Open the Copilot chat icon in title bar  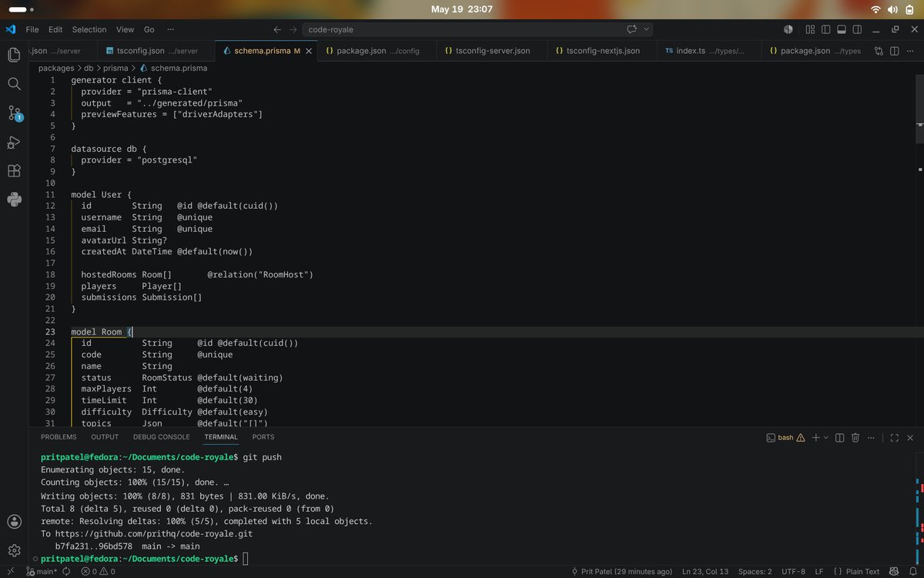(x=631, y=29)
